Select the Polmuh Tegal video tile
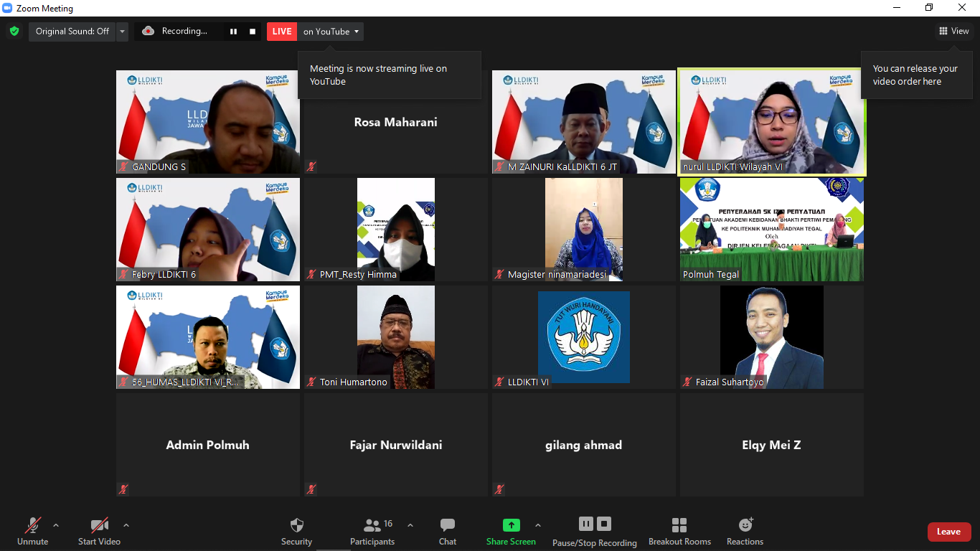The height and width of the screenshot is (551, 980). pos(771,230)
